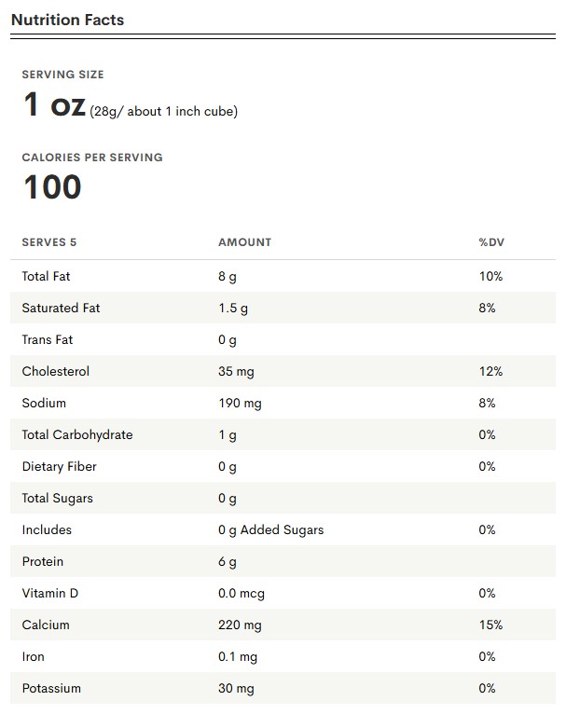Click the 0 g Added Sugars text
Image resolution: width=566 pixels, height=728 pixels.
click(x=271, y=530)
